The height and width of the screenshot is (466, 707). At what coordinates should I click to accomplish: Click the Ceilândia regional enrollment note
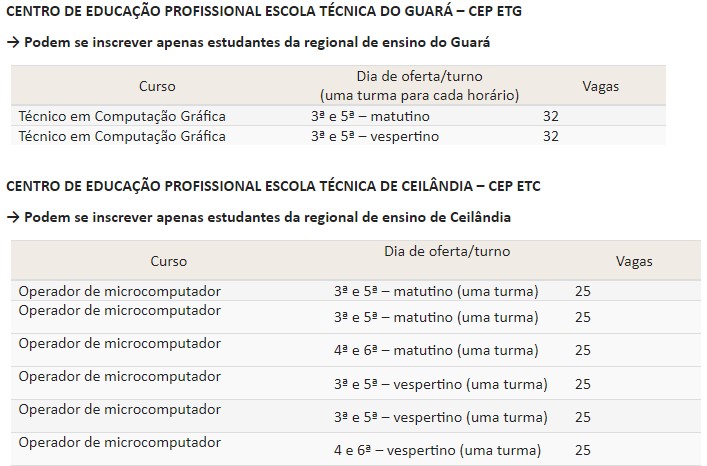257,217
